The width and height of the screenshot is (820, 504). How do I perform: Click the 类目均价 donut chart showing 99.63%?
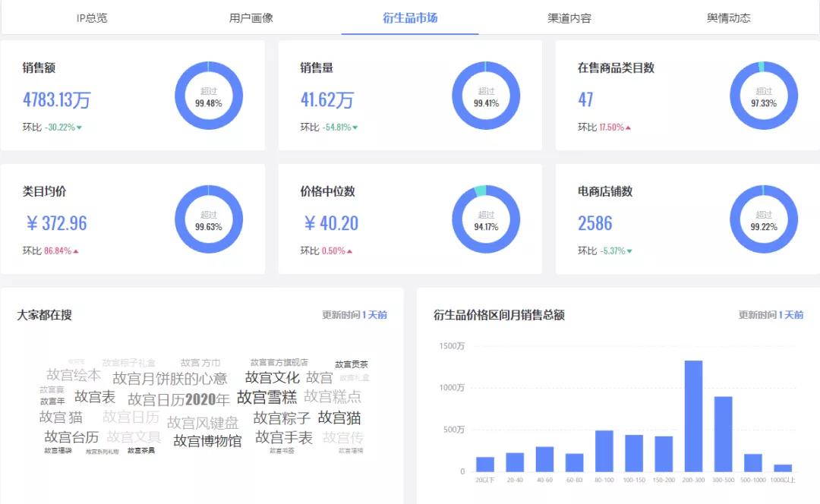point(209,219)
